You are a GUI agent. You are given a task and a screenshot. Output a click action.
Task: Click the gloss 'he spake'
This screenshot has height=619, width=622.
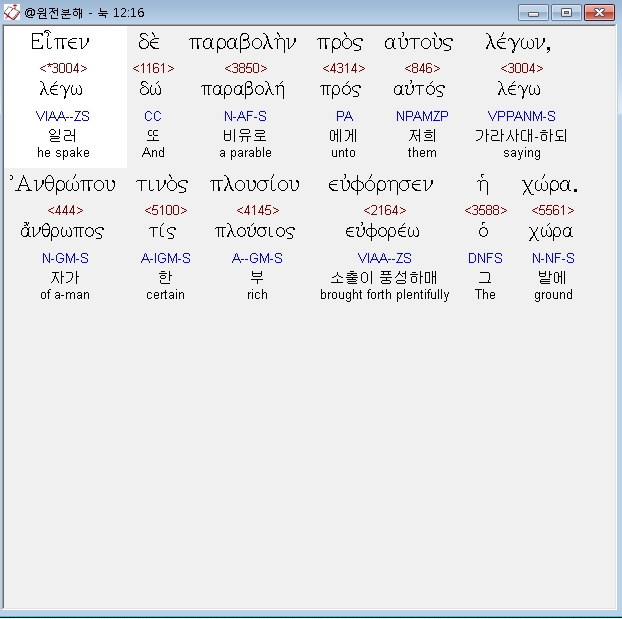pyautogui.click(x=63, y=153)
